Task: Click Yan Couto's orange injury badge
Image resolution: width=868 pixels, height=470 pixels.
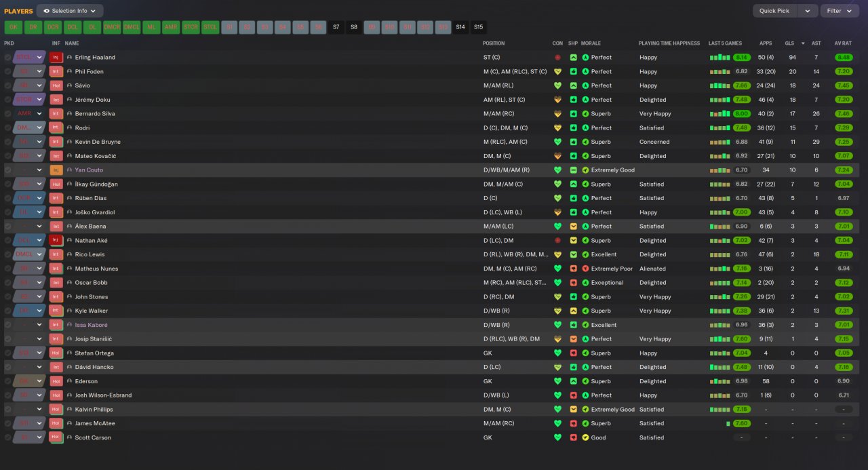Action: [x=56, y=170]
